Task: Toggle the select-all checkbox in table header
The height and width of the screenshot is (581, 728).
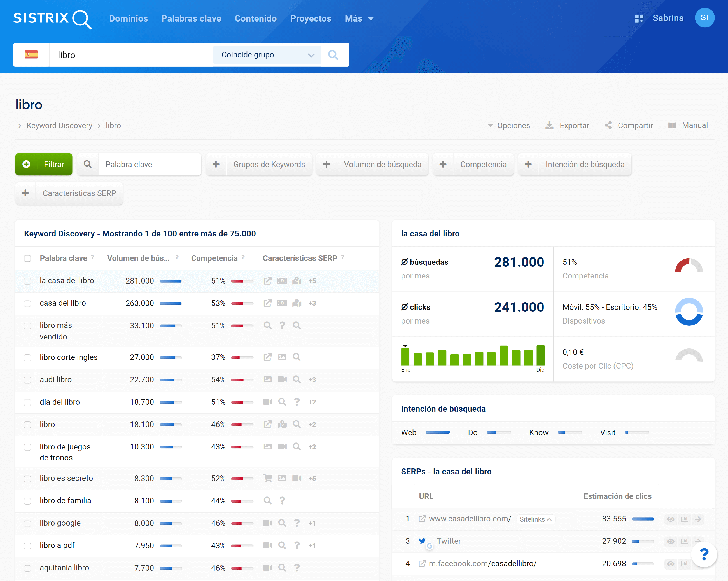Action: point(28,258)
